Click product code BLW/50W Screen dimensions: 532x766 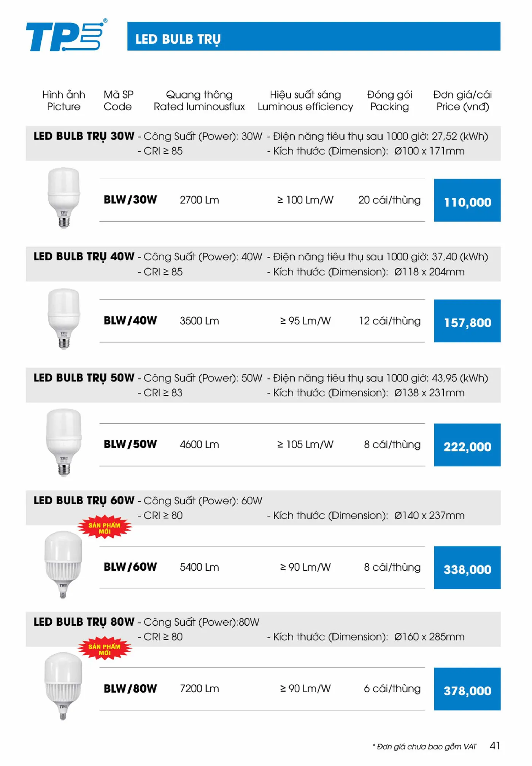130,444
